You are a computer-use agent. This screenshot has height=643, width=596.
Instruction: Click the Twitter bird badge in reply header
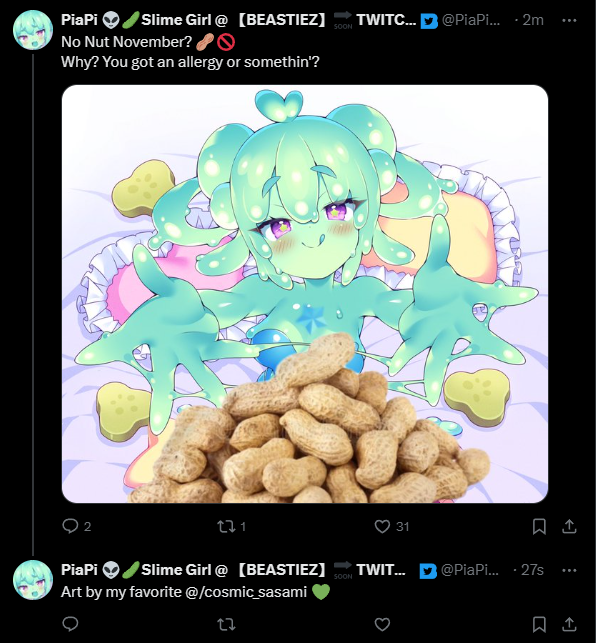click(x=428, y=571)
